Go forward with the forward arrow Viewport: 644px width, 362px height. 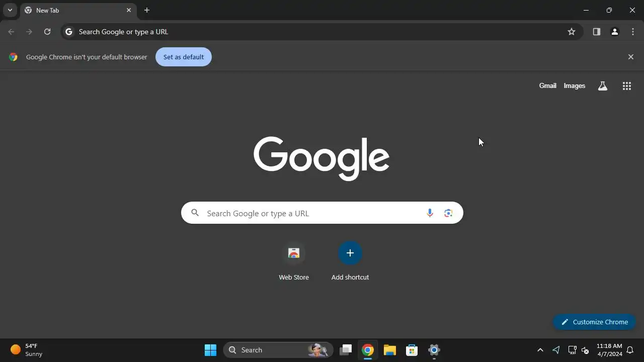29,32
